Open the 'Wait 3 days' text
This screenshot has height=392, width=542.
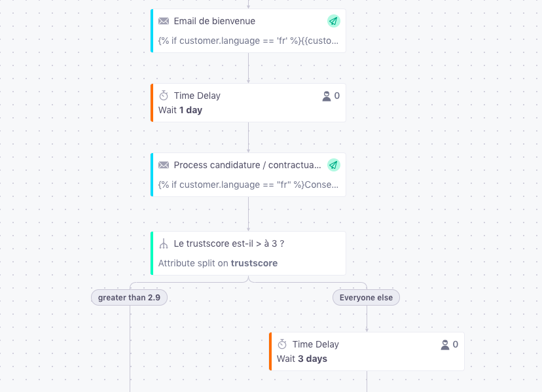[302, 359]
